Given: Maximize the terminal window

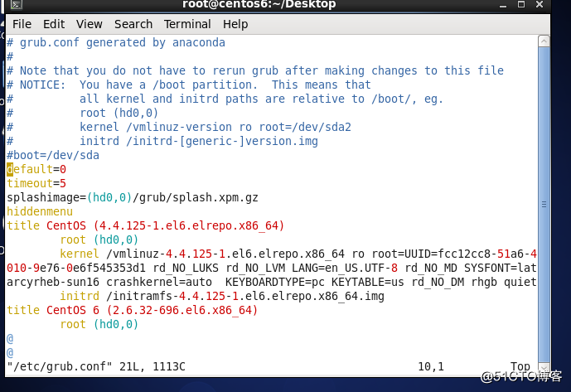Looking at the screenshot, I should (x=521, y=4).
